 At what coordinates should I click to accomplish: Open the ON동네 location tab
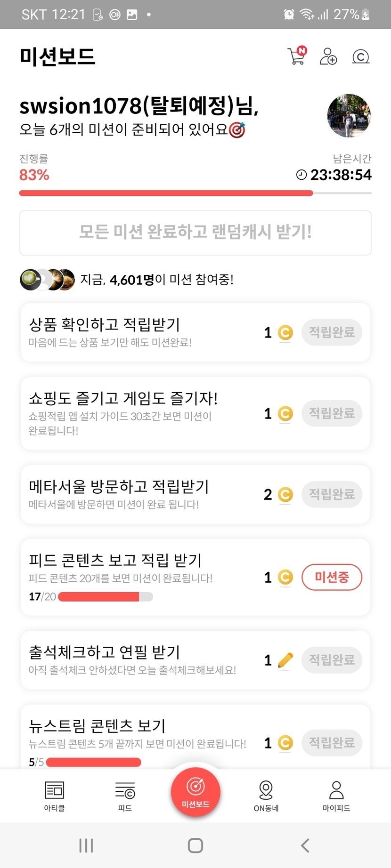coord(266,796)
